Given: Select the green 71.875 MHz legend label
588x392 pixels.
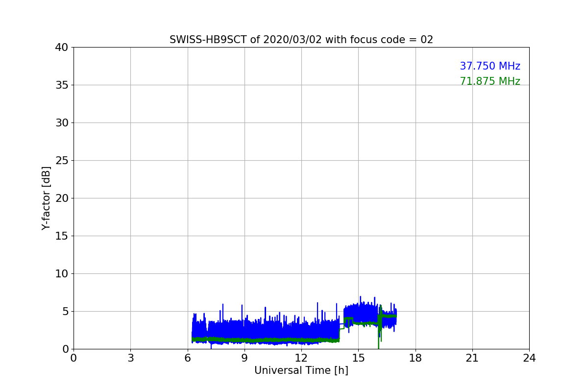Looking at the screenshot, I should (x=490, y=81).
